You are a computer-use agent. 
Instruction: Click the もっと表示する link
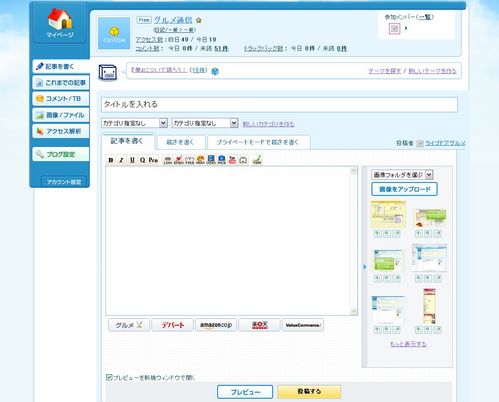pyautogui.click(x=408, y=344)
